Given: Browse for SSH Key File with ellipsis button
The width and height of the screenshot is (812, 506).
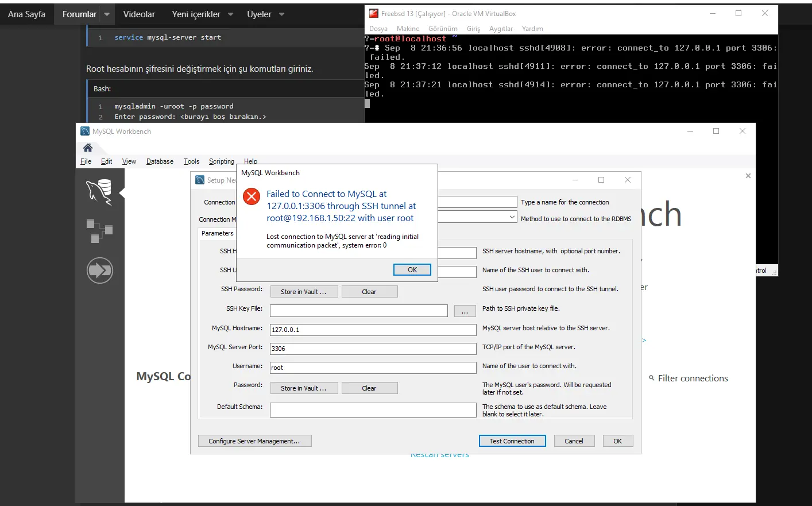Looking at the screenshot, I should (465, 311).
